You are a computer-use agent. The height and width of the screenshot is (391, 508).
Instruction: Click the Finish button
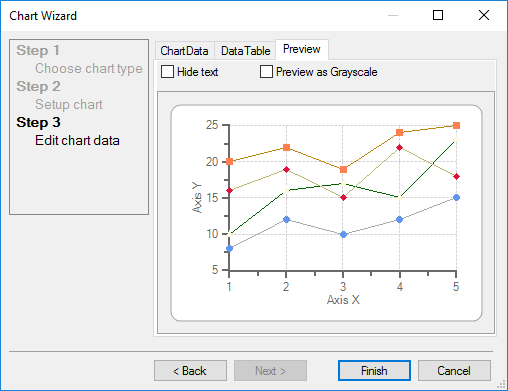pyautogui.click(x=374, y=370)
